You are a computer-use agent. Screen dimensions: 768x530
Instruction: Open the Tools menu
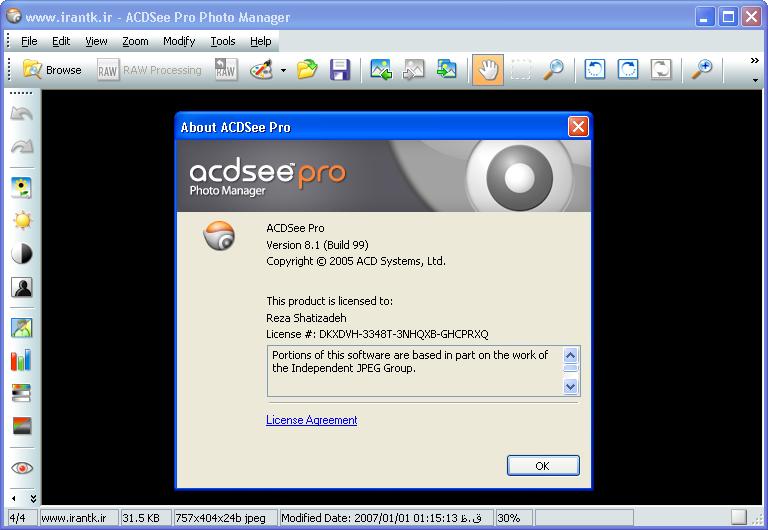tap(223, 41)
